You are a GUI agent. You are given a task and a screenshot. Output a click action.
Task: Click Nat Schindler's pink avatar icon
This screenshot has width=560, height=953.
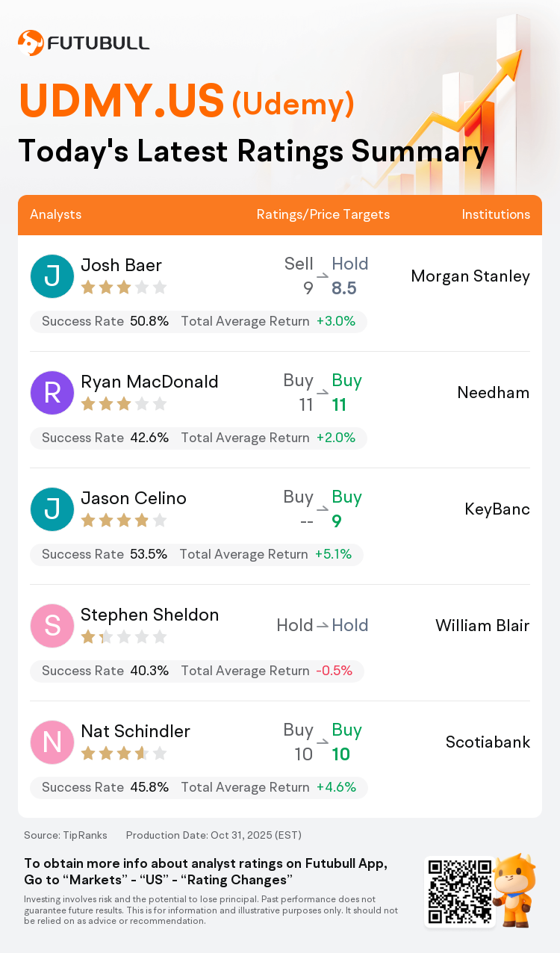click(x=52, y=742)
